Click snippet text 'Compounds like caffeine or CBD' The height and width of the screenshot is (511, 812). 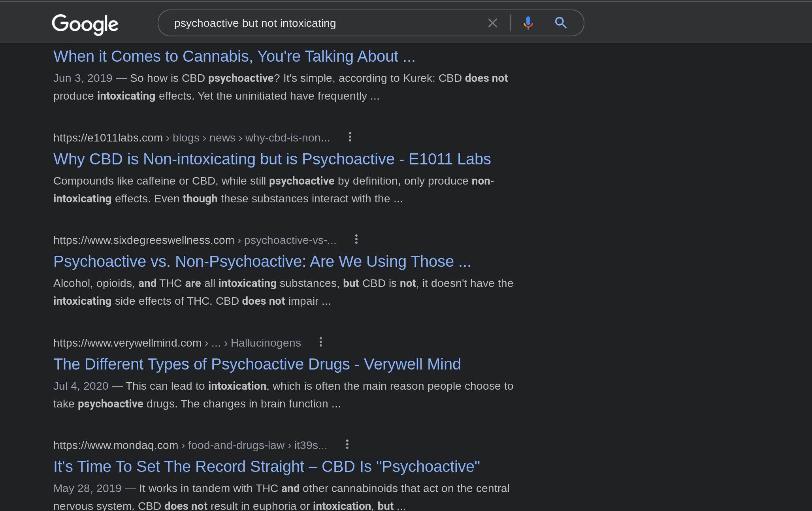(134, 181)
